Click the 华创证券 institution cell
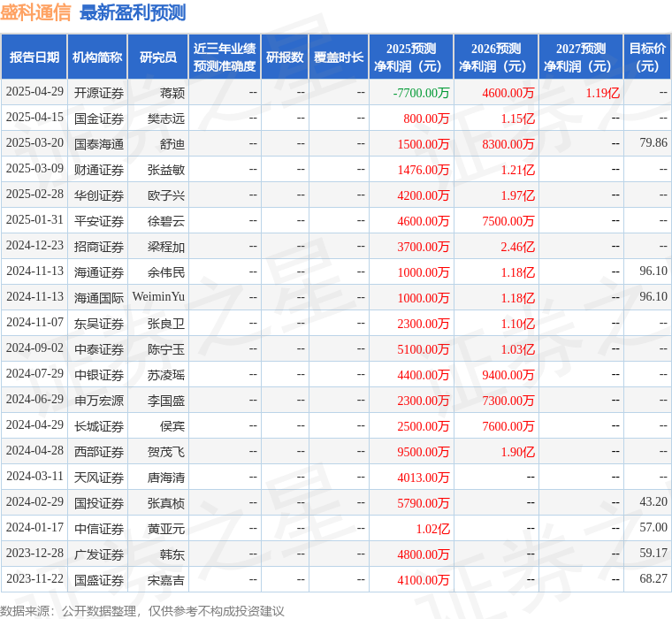Image resolution: width=672 pixels, height=619 pixels. [99, 195]
